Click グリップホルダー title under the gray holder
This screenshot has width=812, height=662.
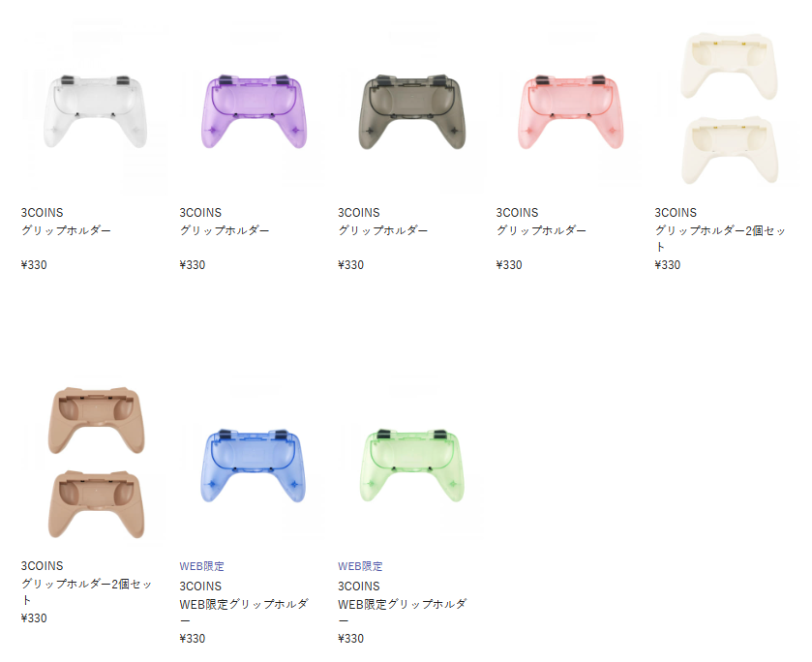tap(383, 230)
